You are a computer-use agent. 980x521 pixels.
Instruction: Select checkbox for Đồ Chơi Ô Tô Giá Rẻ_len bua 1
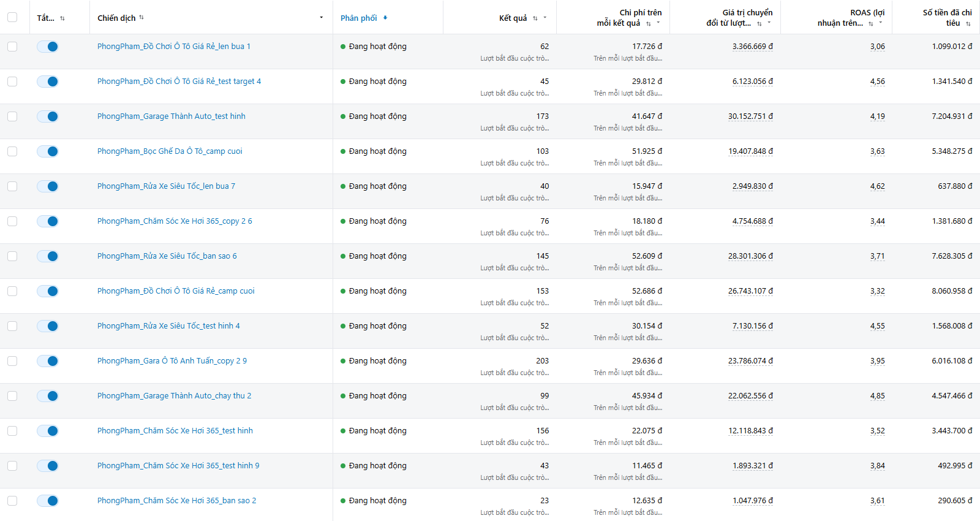click(x=12, y=47)
